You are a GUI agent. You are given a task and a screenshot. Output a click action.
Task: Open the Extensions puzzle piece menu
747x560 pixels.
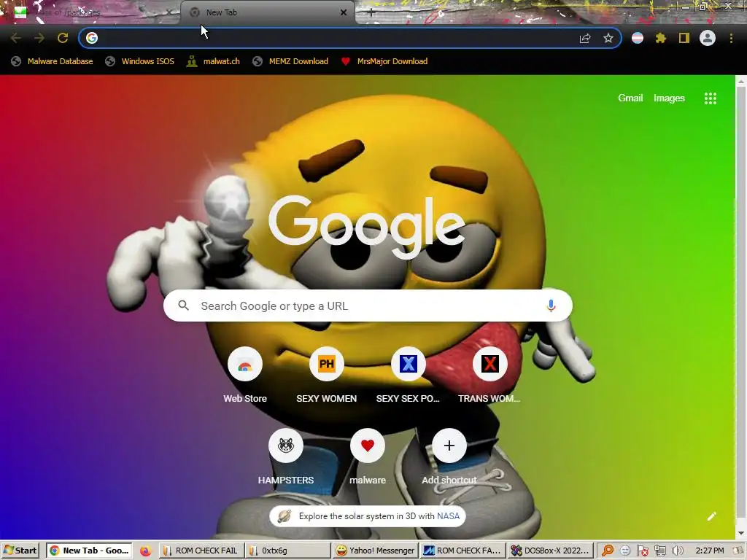click(x=660, y=38)
